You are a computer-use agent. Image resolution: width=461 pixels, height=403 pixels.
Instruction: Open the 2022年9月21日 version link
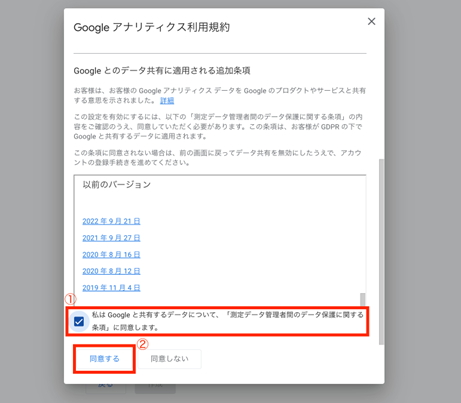pos(111,221)
